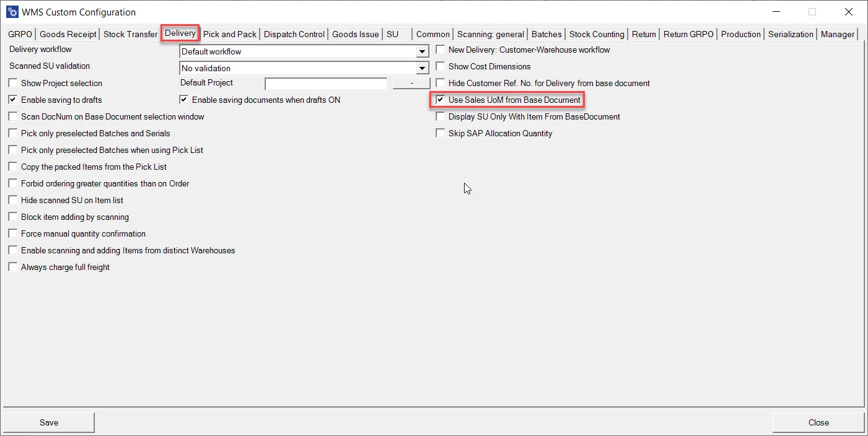
Task: Type in the Default Project field
Action: [x=325, y=84]
